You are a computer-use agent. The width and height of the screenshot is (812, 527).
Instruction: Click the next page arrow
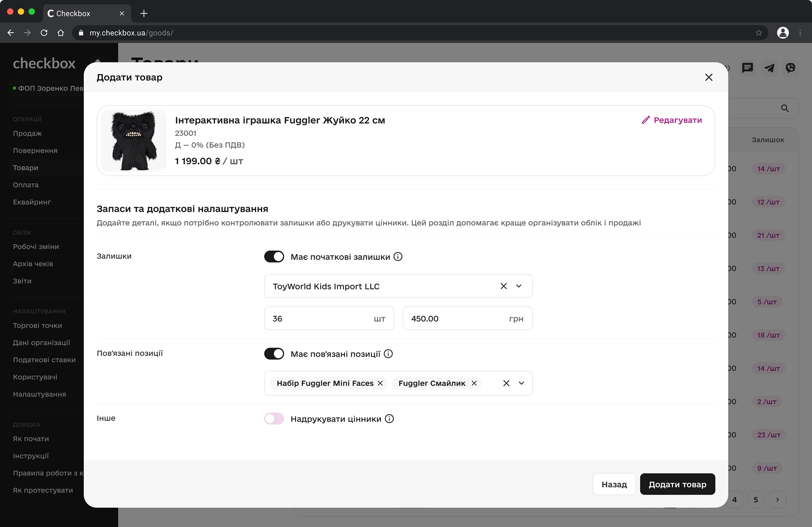pyautogui.click(x=778, y=500)
